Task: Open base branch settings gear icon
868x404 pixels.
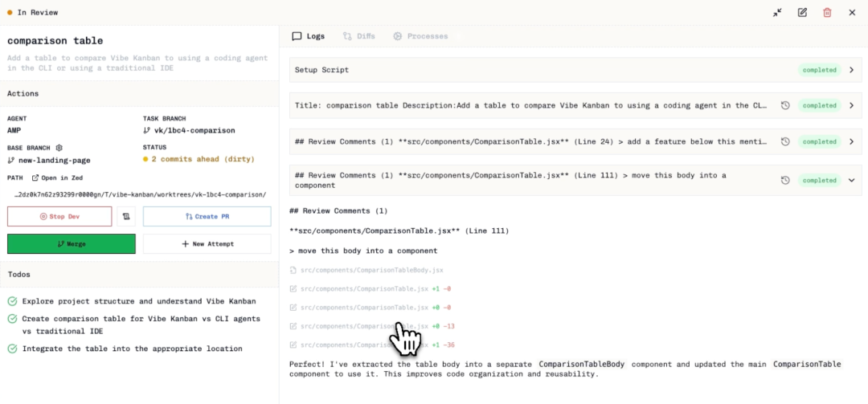Action: 59,148
